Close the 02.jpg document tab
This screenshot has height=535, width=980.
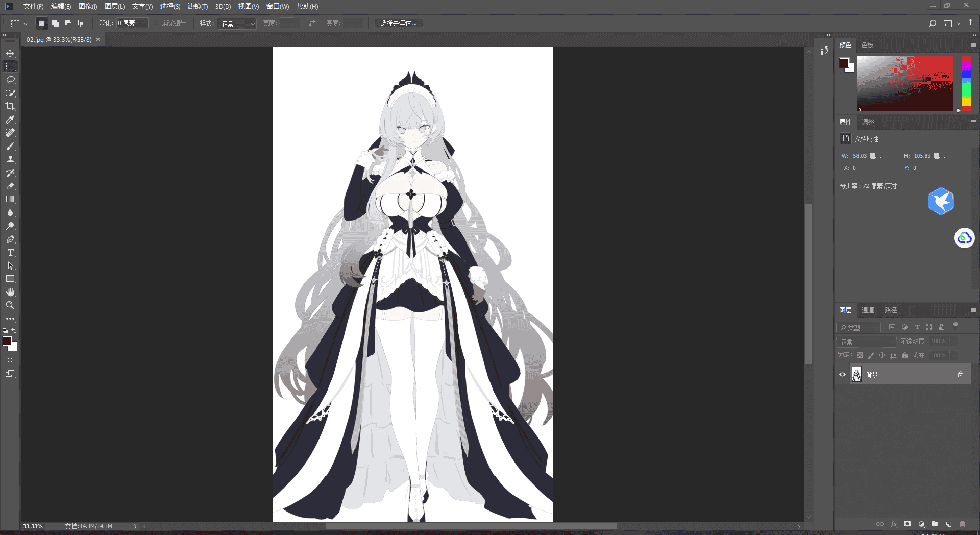click(98, 39)
